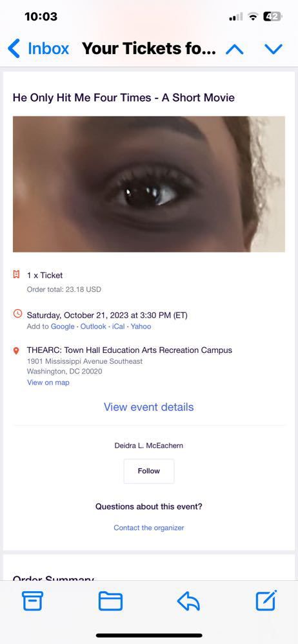
Task: Go to previous message with up chevron
Action: [235, 50]
